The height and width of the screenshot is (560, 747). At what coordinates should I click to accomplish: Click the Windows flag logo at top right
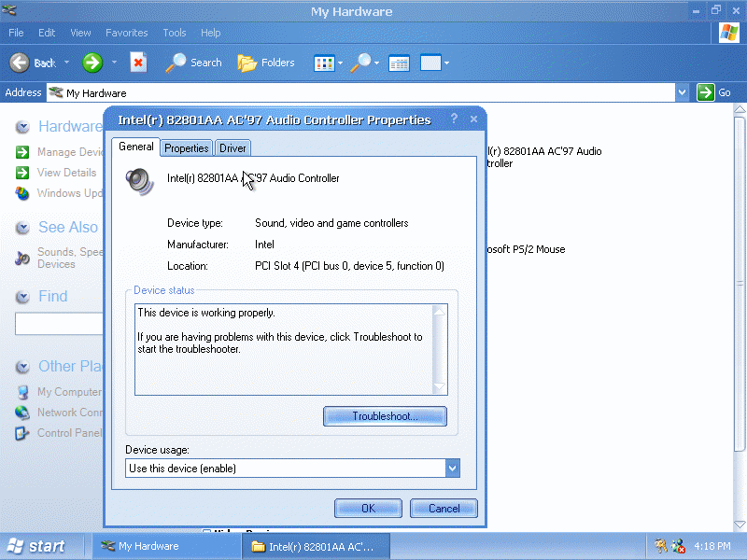click(729, 33)
